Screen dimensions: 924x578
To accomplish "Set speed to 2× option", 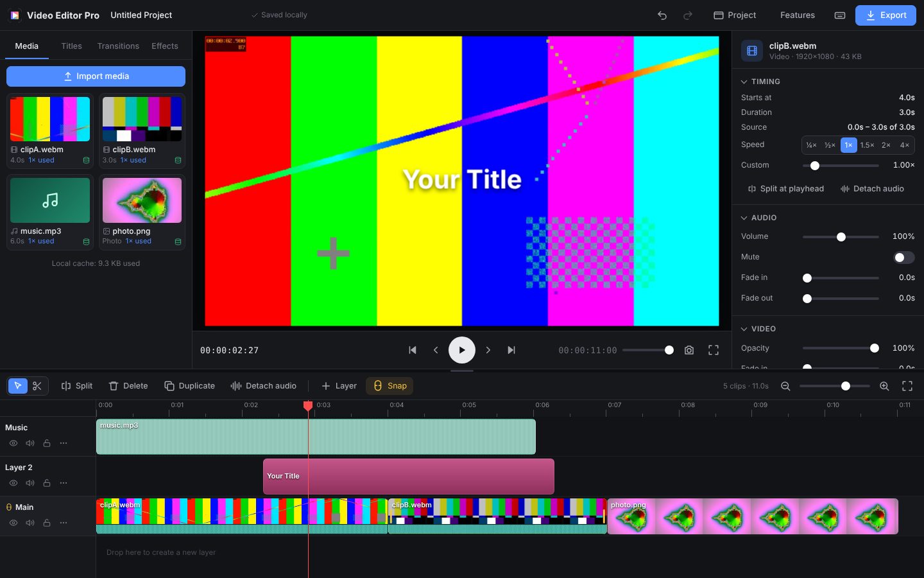I will click(x=886, y=145).
